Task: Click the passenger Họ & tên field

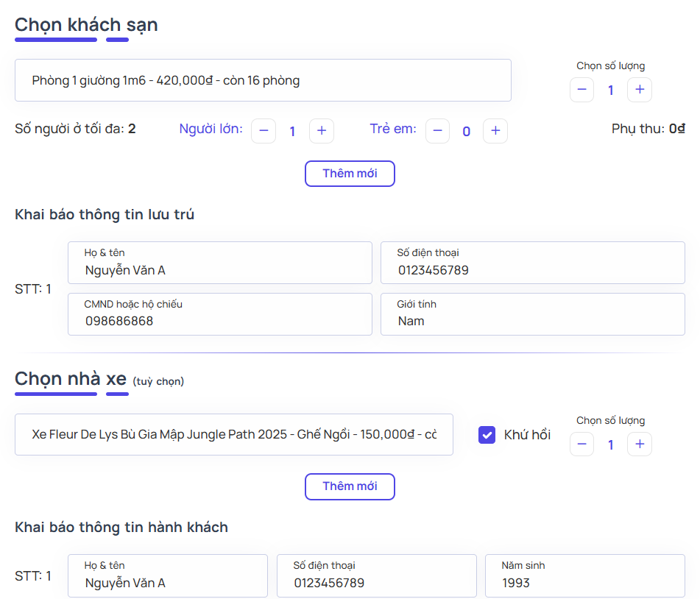Action: pyautogui.click(x=167, y=576)
